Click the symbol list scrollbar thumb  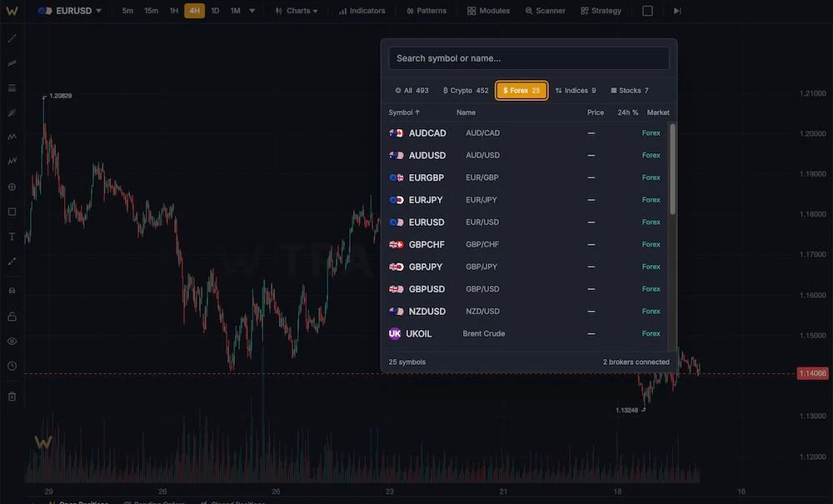pyautogui.click(x=672, y=169)
